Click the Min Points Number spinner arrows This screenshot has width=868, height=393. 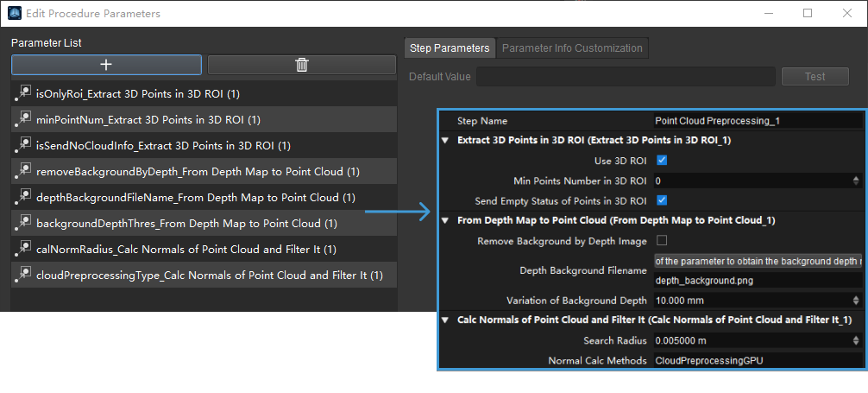click(x=856, y=181)
